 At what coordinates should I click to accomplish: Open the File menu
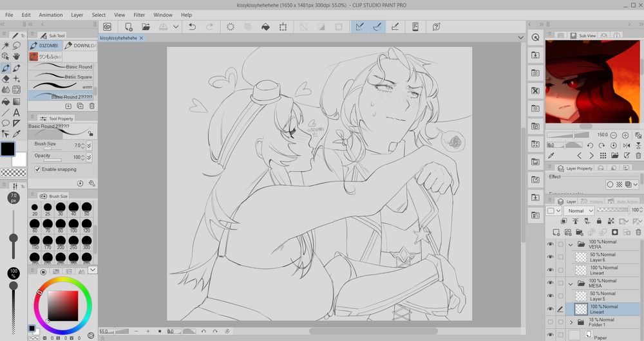[9, 15]
